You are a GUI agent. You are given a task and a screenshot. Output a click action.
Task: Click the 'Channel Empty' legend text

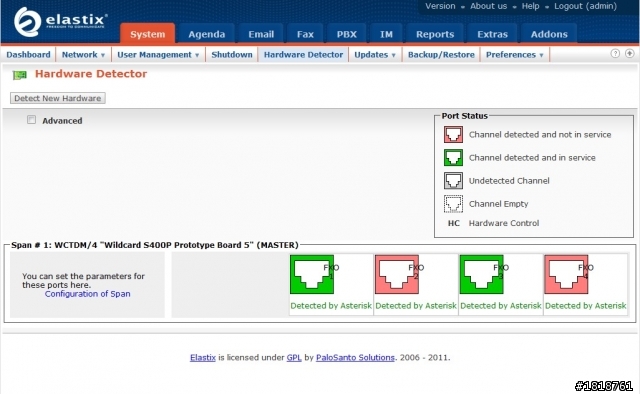[x=498, y=204]
